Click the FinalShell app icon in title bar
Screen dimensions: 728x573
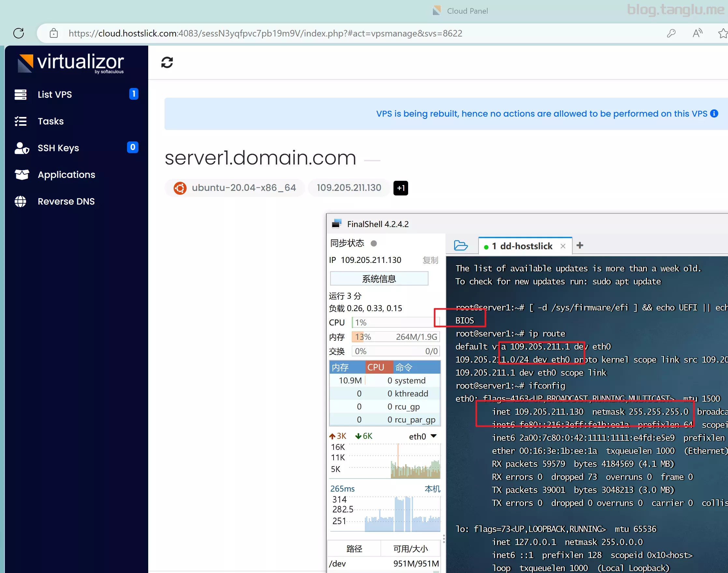click(336, 224)
